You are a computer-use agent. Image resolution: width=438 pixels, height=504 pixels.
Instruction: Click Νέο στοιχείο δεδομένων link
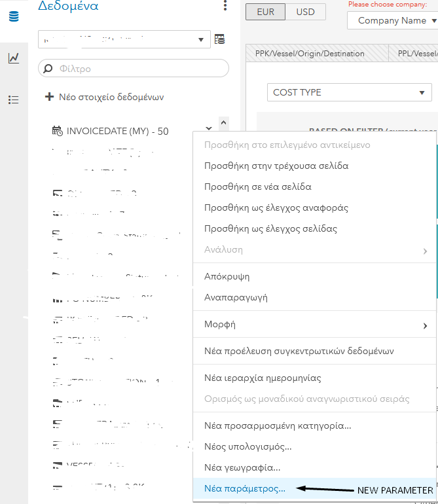point(111,97)
